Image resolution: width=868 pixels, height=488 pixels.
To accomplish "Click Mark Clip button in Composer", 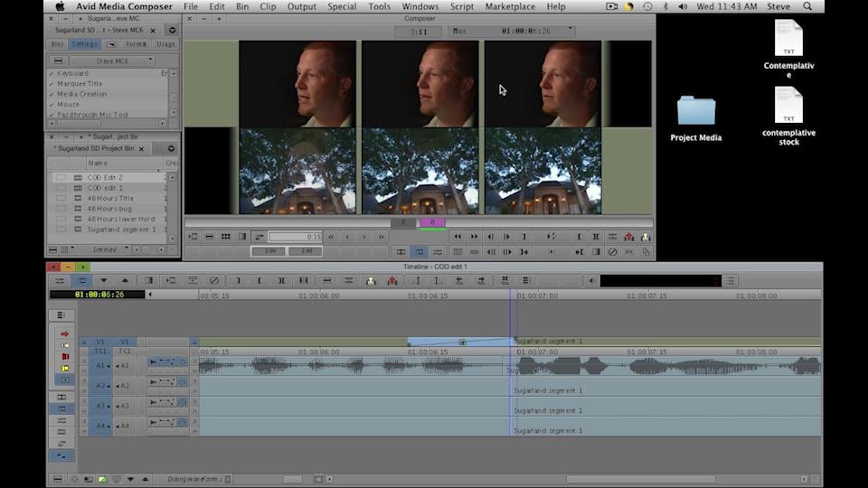I will point(596,237).
